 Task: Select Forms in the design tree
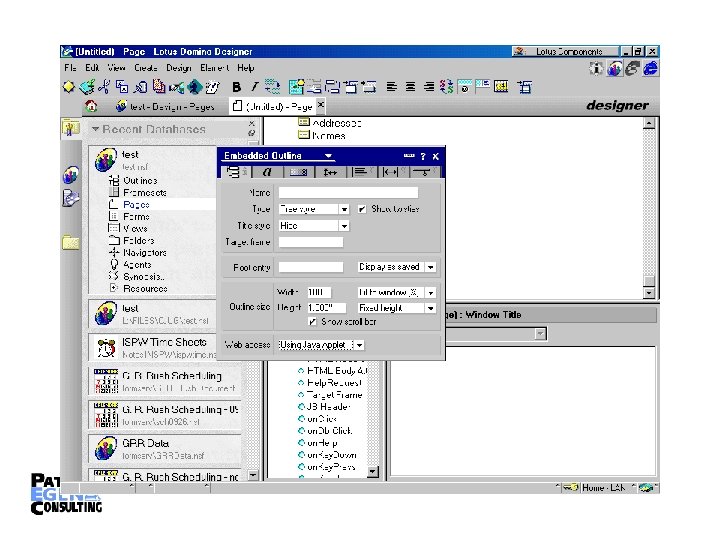[136, 217]
